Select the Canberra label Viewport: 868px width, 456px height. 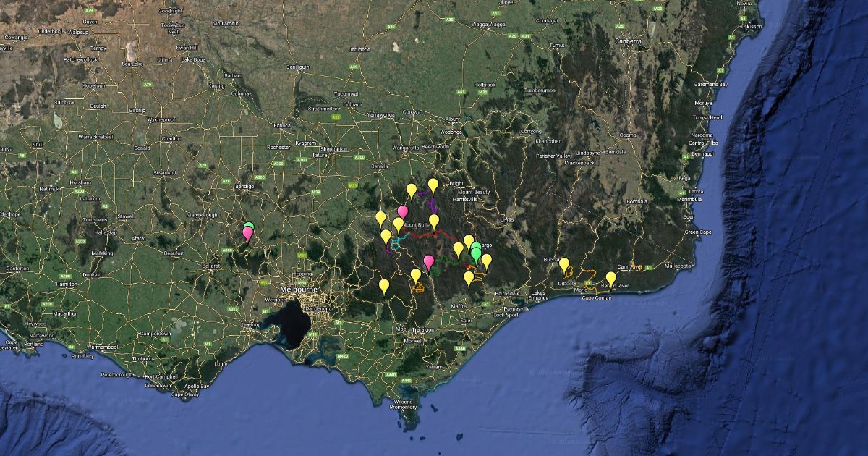click(x=629, y=41)
